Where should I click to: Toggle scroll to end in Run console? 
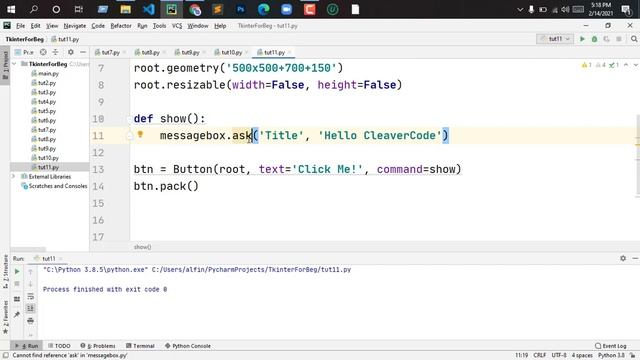click(31, 309)
